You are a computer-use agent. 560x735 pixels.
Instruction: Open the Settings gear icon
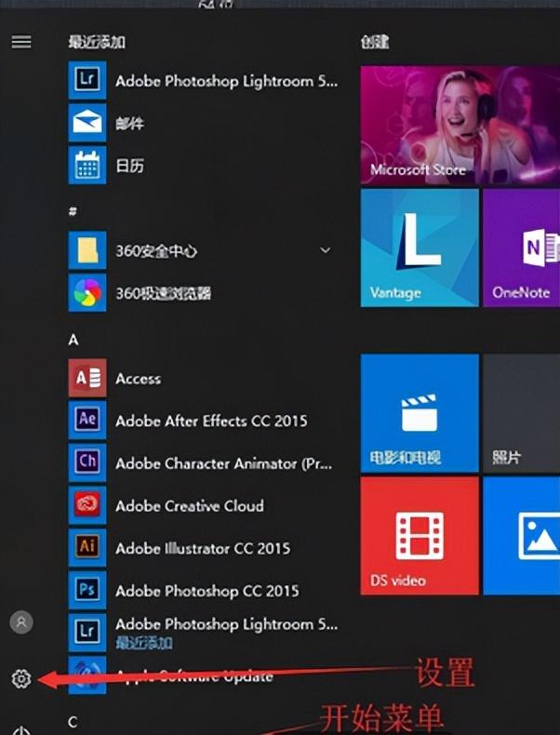pyautogui.click(x=21, y=679)
